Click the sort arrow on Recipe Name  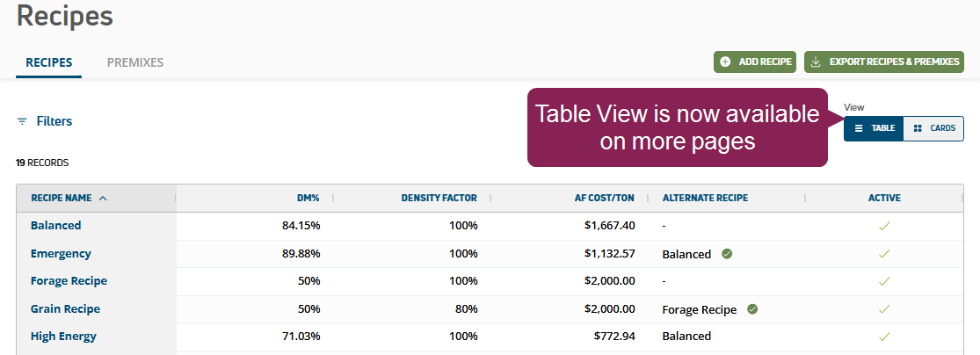click(103, 199)
